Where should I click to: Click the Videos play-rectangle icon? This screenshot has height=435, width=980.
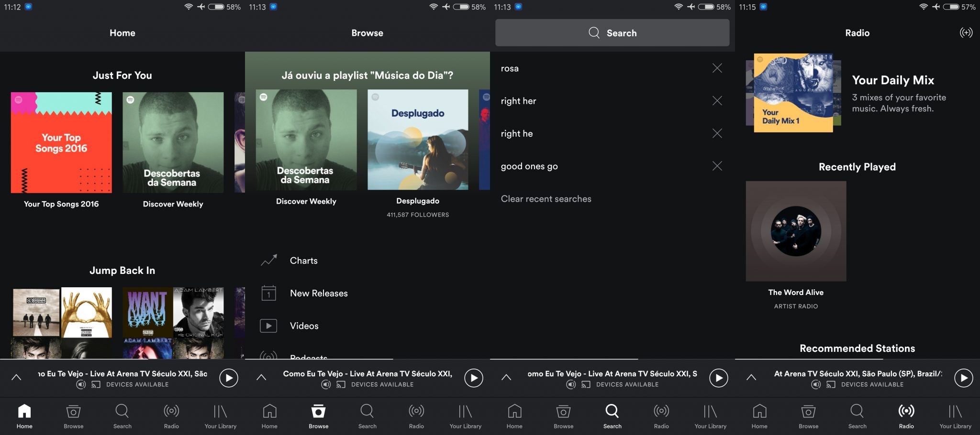(x=269, y=326)
